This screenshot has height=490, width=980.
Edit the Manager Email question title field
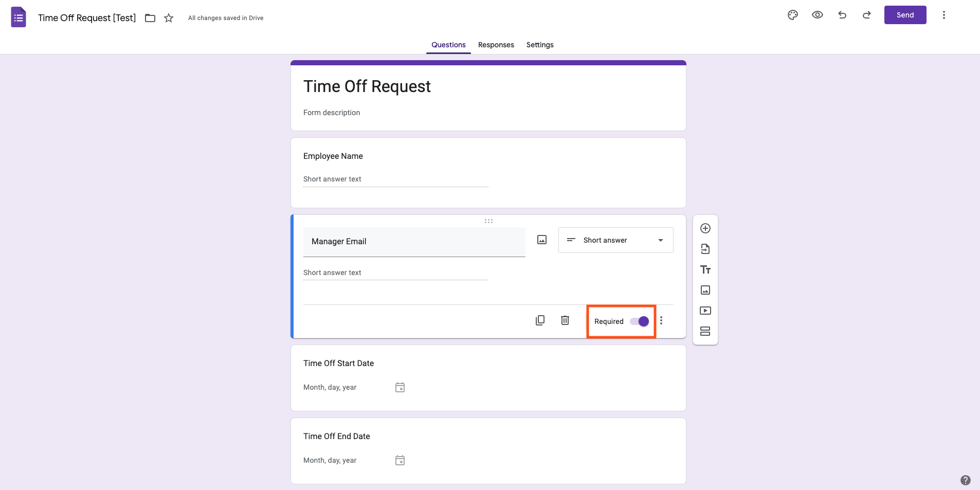(x=414, y=242)
